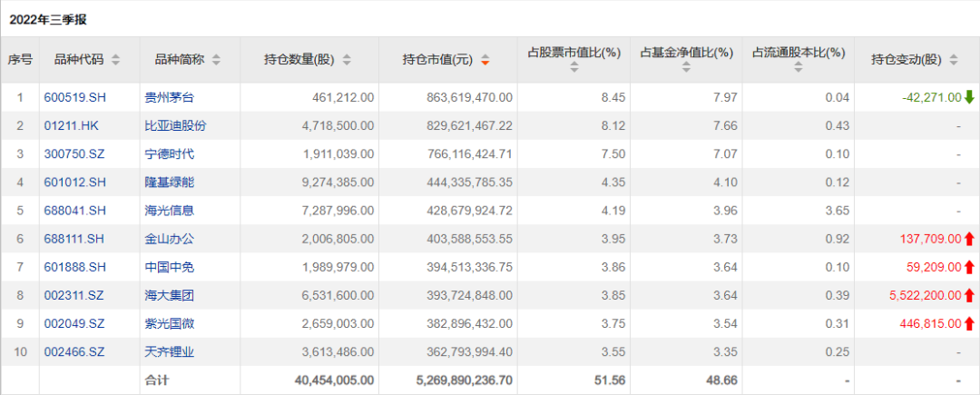Open the 海光信息 stock link
This screenshot has height=395, width=980.
click(170, 211)
